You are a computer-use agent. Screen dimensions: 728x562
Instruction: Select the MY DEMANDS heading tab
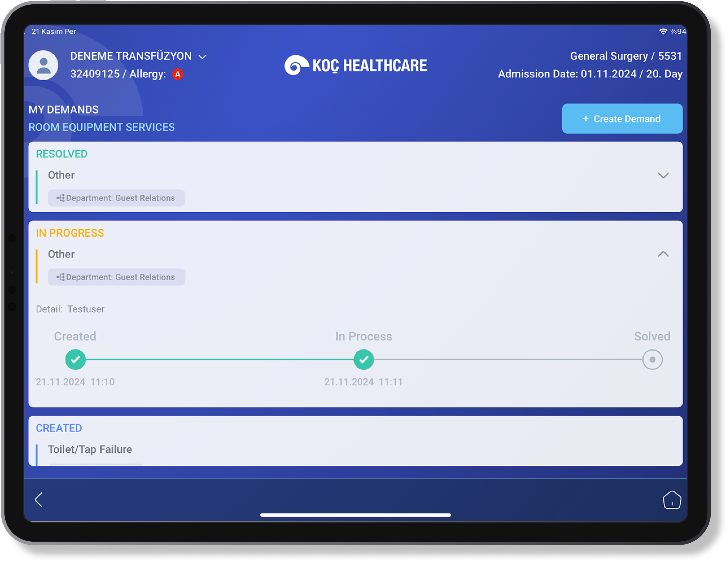click(x=63, y=110)
